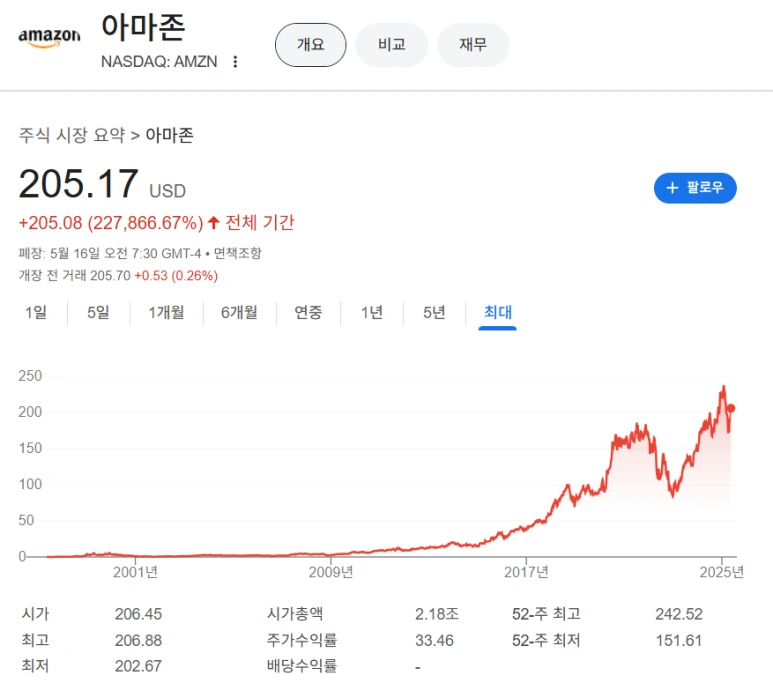The width and height of the screenshot is (773, 683).
Task: Click the 2025년 axis label
Action: 722,572
